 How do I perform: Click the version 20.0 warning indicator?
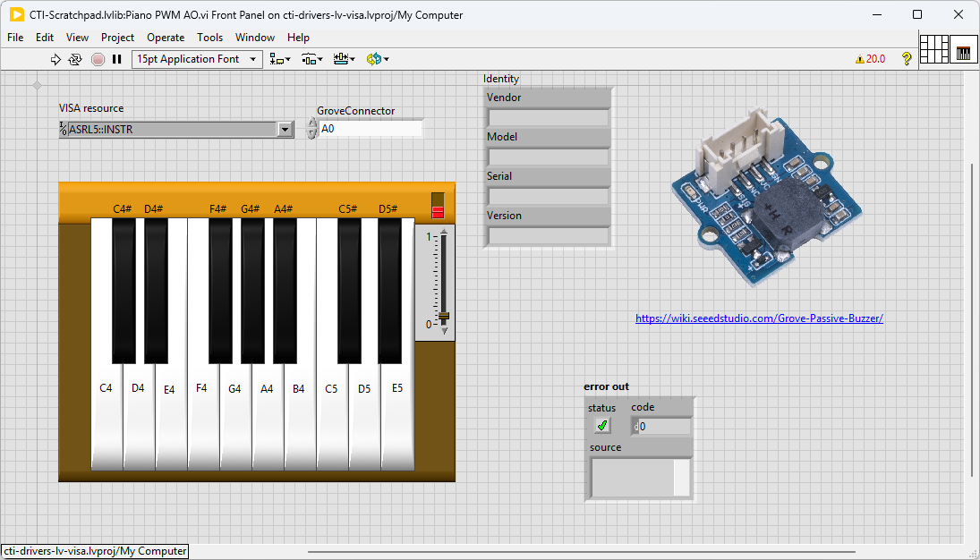pyautogui.click(x=870, y=59)
